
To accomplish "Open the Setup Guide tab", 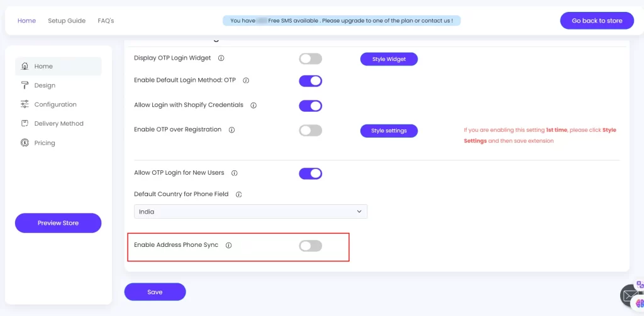I will [x=67, y=21].
